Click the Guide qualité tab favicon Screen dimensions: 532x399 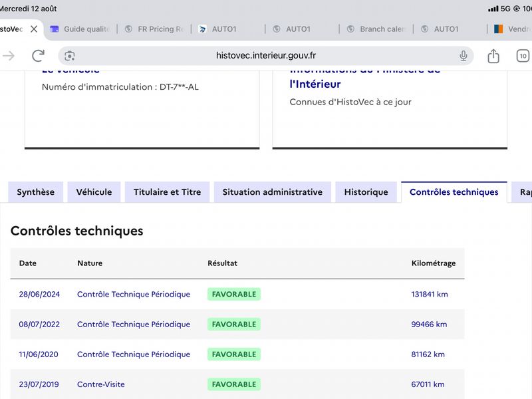[55, 29]
